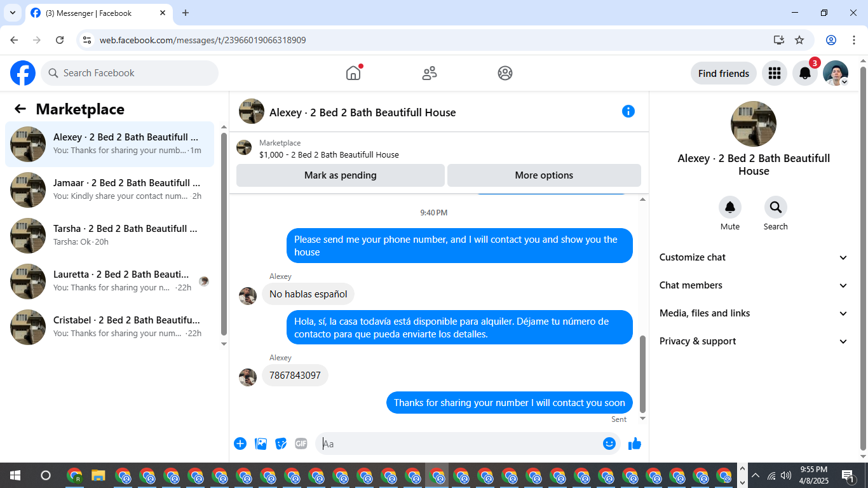Bookmark this page with the star icon
The width and height of the screenshot is (868, 488).
[799, 40]
